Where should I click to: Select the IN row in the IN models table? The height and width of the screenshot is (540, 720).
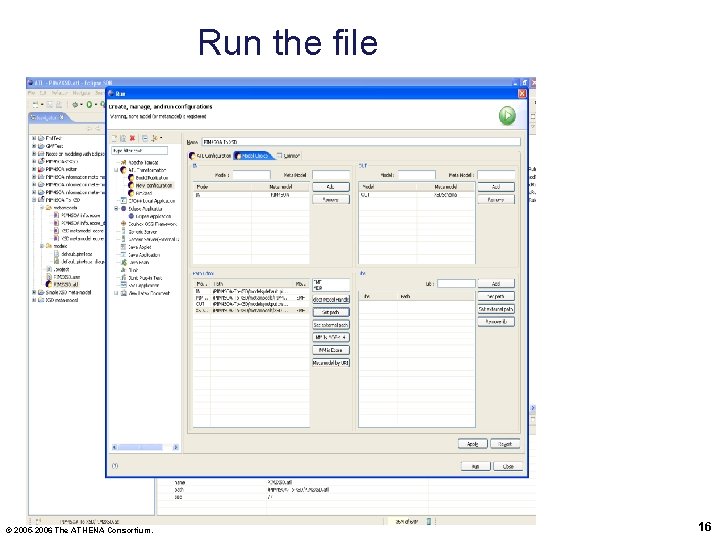point(251,195)
